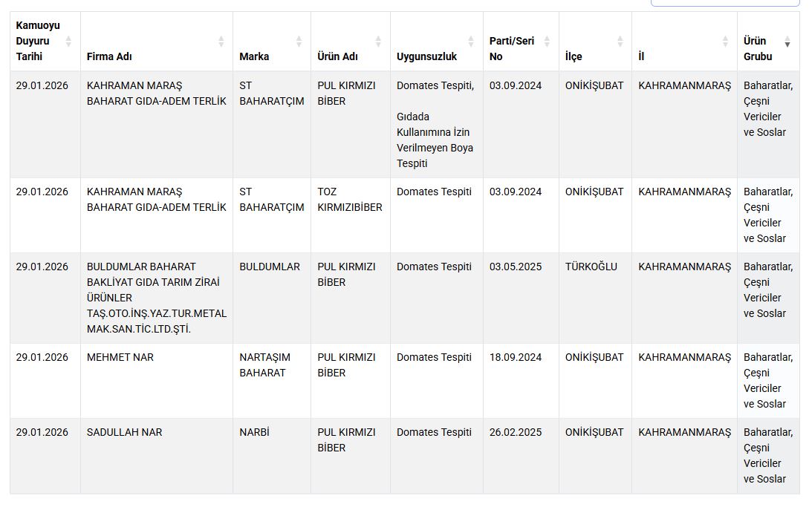Click the TOZ KIRMIZIBİBER product name
The height and width of the screenshot is (513, 812).
(x=349, y=200)
